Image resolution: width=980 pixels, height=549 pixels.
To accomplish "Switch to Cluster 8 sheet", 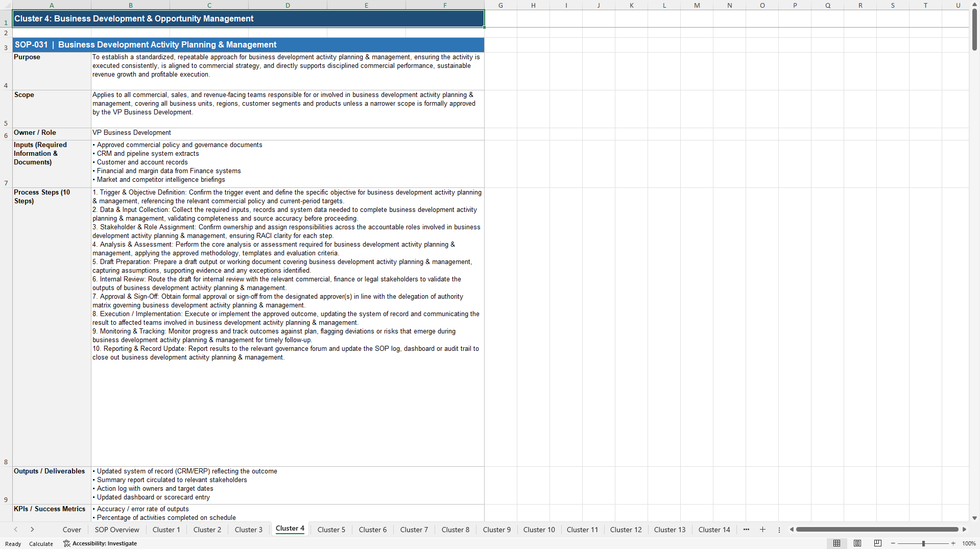I will tap(456, 530).
